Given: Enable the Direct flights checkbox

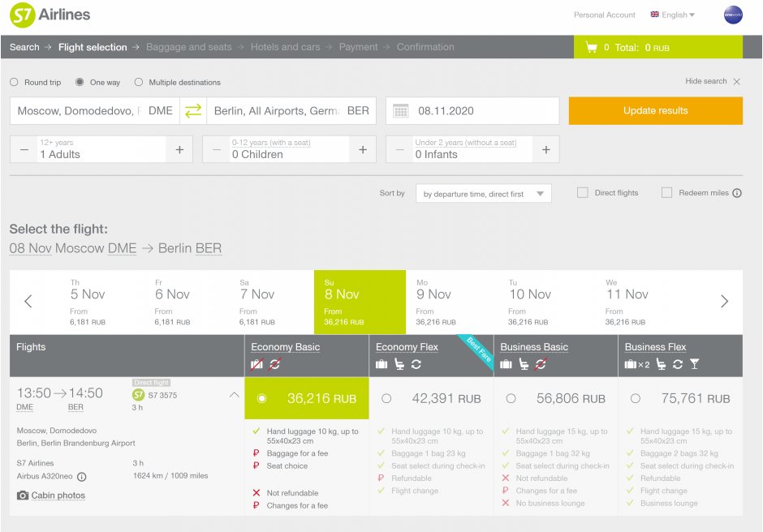Looking at the screenshot, I should [582, 193].
